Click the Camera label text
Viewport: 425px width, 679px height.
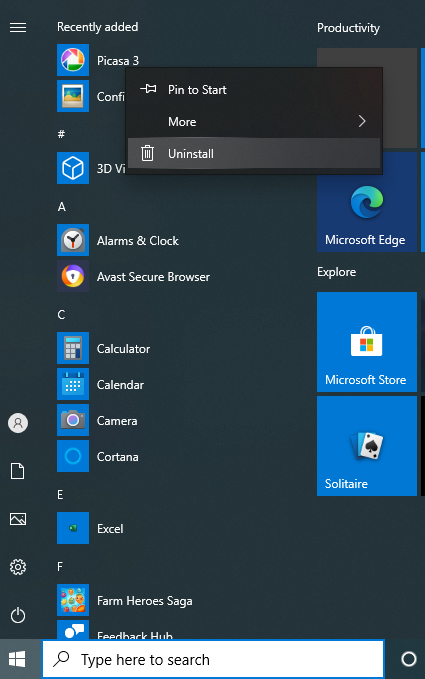point(117,420)
